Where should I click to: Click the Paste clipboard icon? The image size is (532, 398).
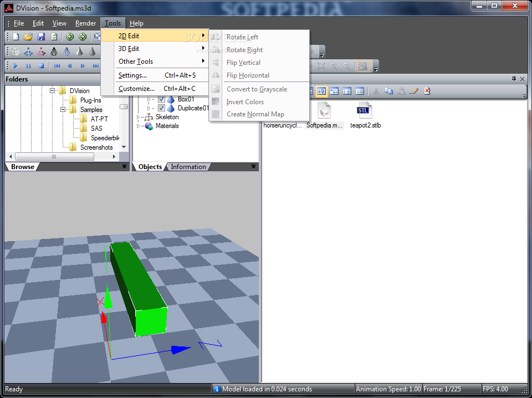(401, 91)
